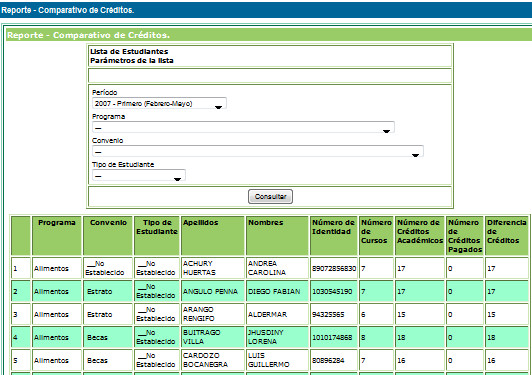
Task: Select the ACHURY HUERTAS surname cell
Action: tap(213, 268)
